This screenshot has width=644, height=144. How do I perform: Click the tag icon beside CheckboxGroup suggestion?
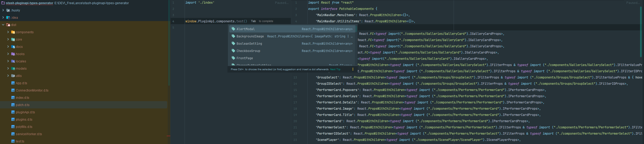233,51
